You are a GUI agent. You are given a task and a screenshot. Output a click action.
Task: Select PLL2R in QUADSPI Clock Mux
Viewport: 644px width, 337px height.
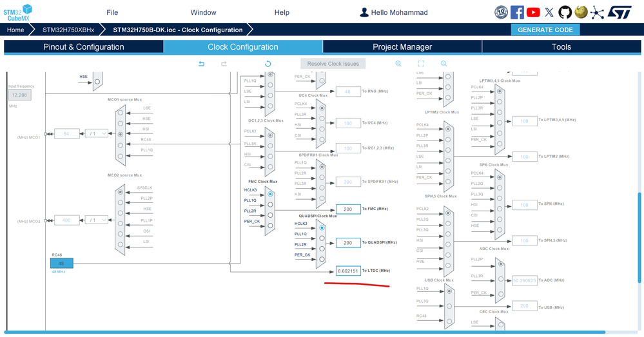pos(322,249)
